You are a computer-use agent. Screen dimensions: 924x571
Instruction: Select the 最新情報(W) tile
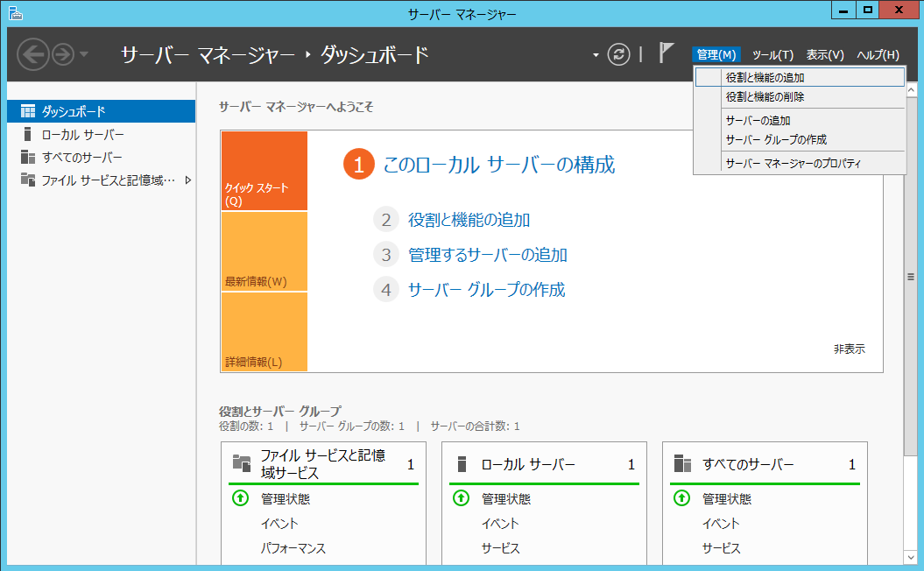tap(265, 251)
